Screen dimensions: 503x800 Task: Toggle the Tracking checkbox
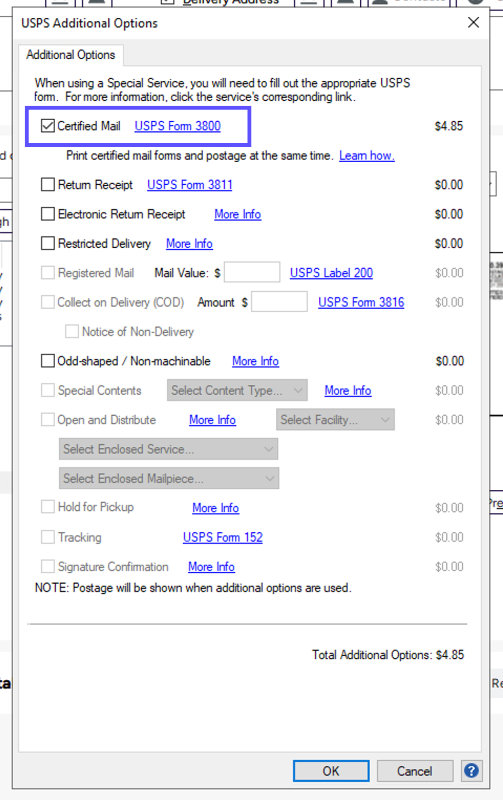pyautogui.click(x=48, y=537)
